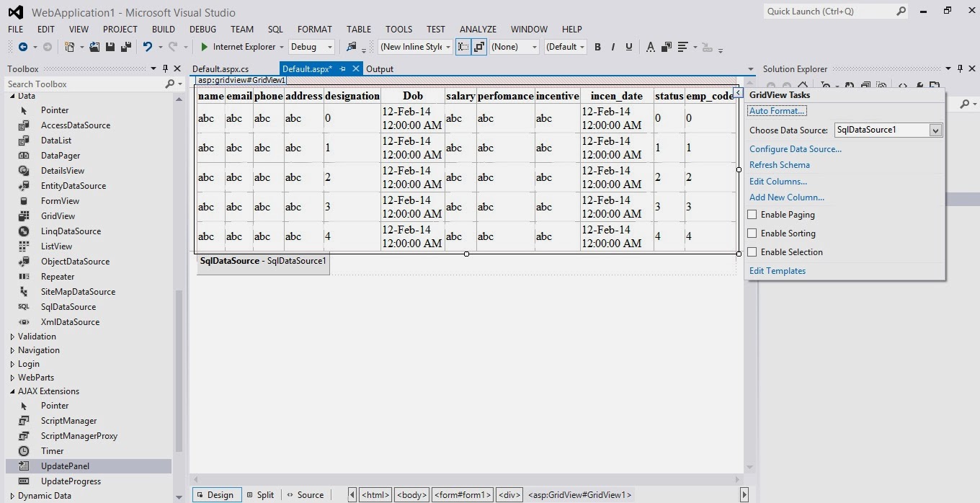The width and height of the screenshot is (980, 503).
Task: Open the (Default font) dropdown
Action: 582,47
